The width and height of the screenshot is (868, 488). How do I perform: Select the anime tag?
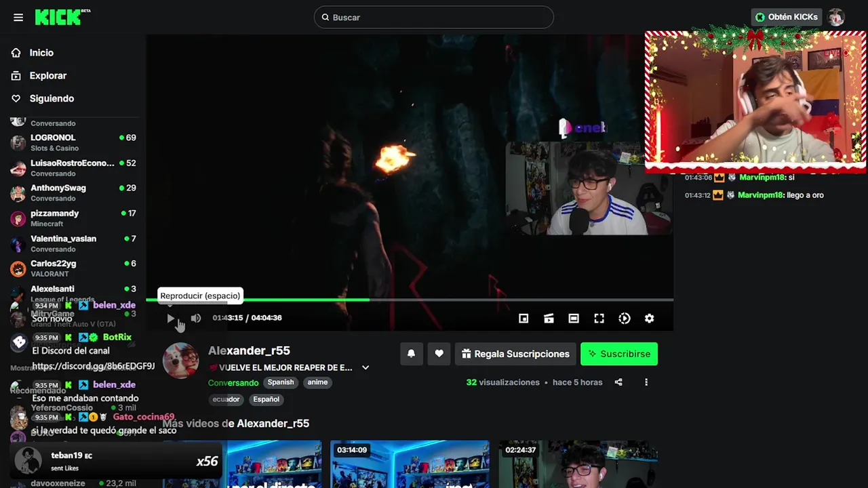pos(317,382)
